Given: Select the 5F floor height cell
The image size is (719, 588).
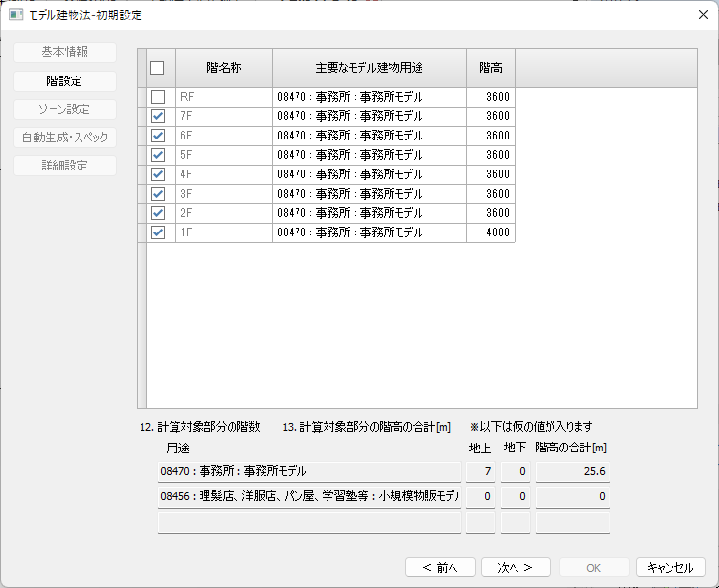Looking at the screenshot, I should [490, 155].
